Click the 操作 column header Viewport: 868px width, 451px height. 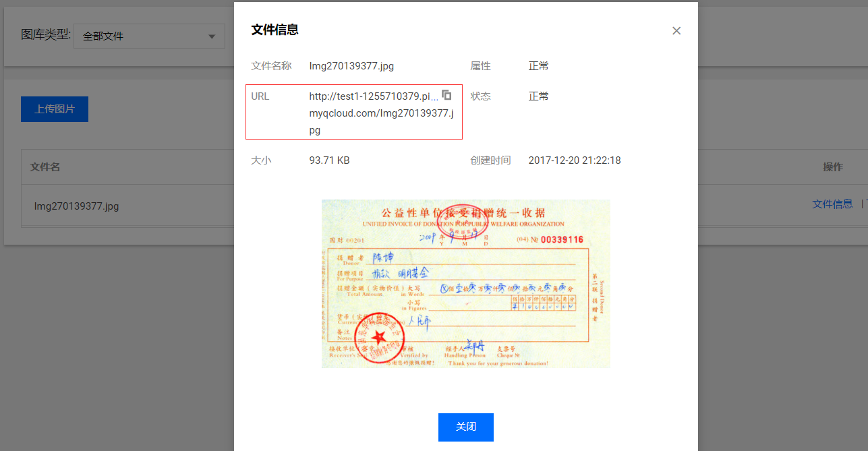point(832,167)
